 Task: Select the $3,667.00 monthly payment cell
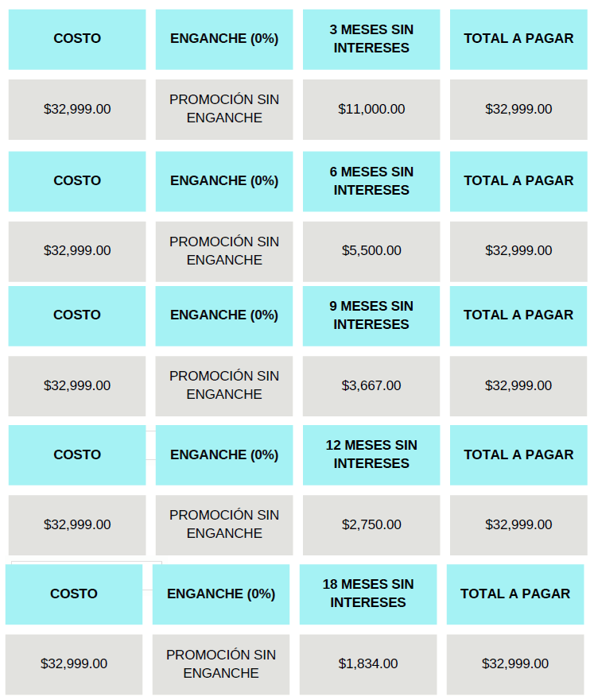click(371, 386)
